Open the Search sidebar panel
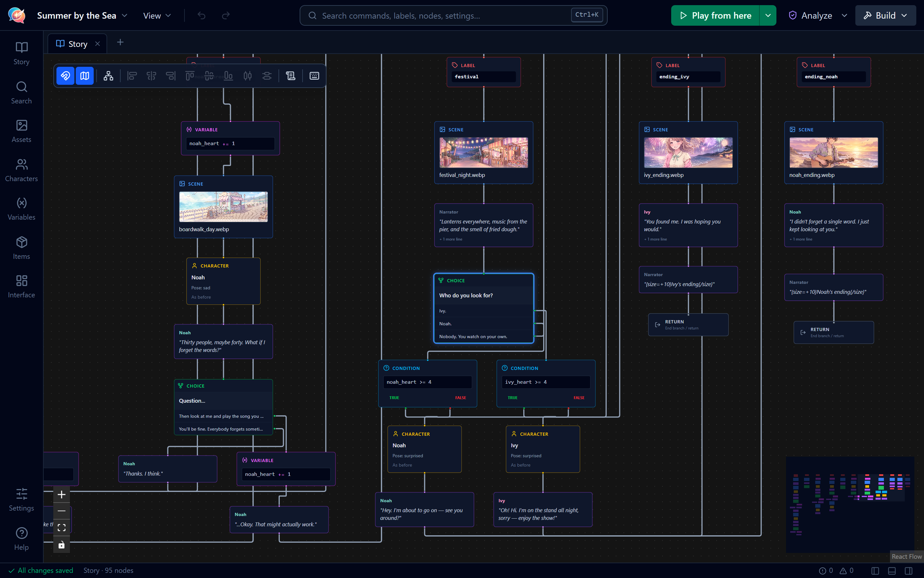 click(21, 92)
